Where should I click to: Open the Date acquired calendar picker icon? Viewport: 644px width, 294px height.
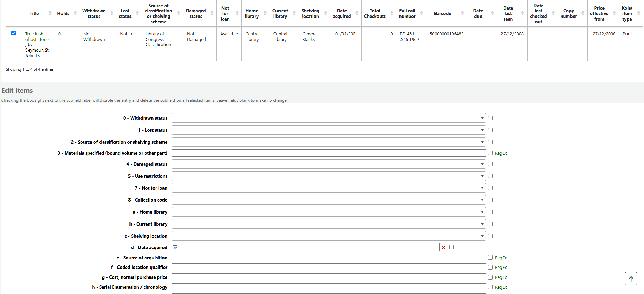[x=175, y=247]
